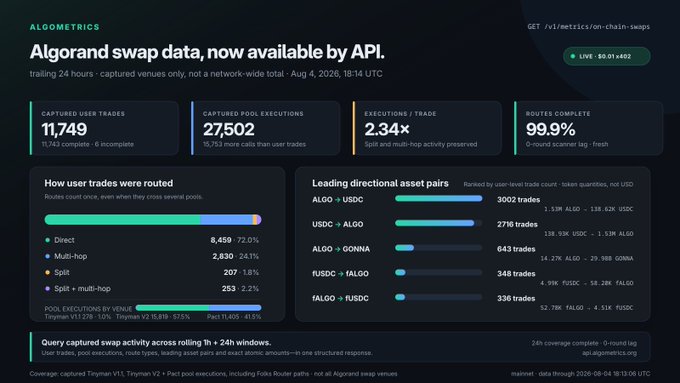The height and width of the screenshot is (383, 680).
Task: Click the 'Leading directional asset pairs' heading
Action: pos(380,183)
